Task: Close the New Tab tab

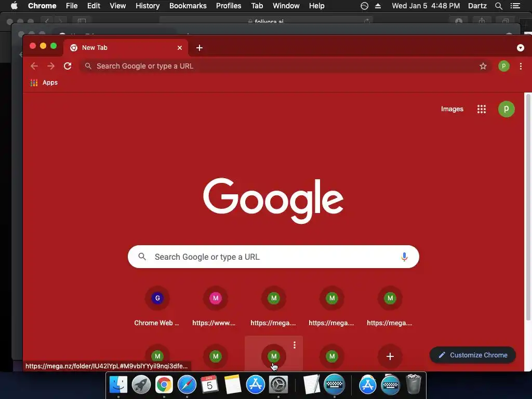Action: [x=180, y=48]
